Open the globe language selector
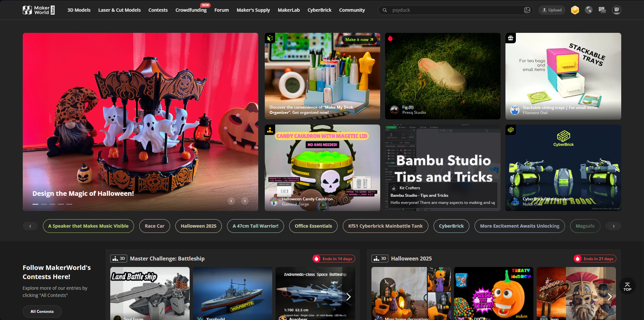The width and height of the screenshot is (644, 320). [x=588, y=10]
